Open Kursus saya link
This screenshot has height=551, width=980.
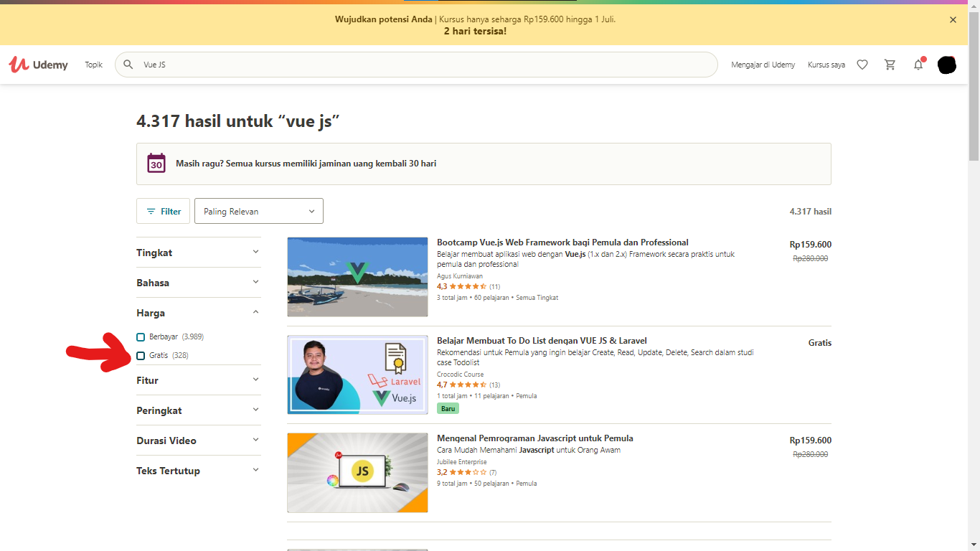coord(826,65)
